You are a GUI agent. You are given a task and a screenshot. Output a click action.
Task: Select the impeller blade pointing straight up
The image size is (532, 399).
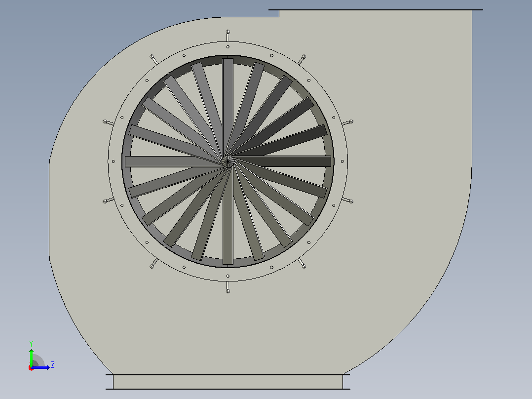point(228,107)
